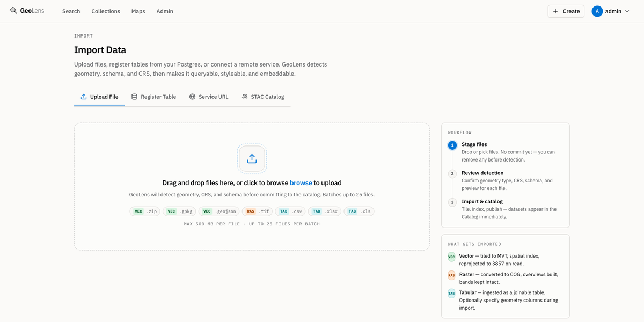Viewport: 644px width, 322px height.
Task: Click the Import Data heading
Action: pyautogui.click(x=100, y=50)
